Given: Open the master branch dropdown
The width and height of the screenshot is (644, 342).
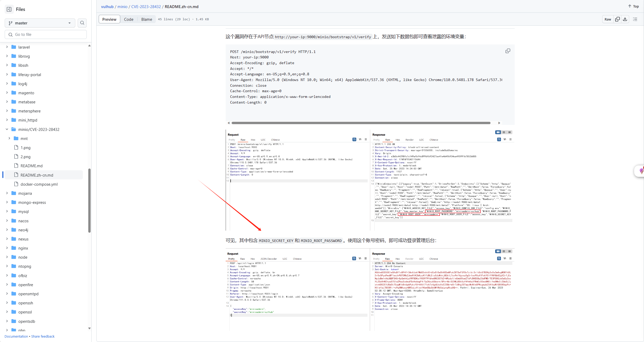Looking at the screenshot, I should click(x=40, y=23).
